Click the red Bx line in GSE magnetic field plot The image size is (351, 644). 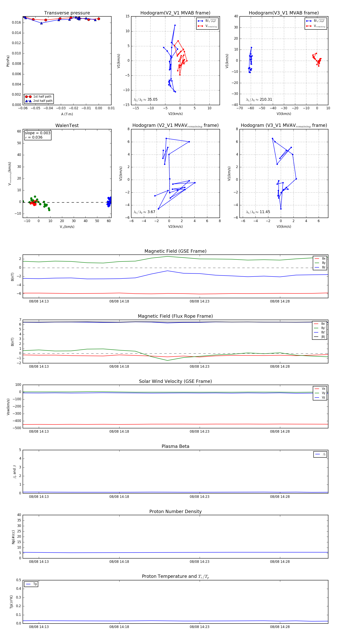[x=175, y=294]
